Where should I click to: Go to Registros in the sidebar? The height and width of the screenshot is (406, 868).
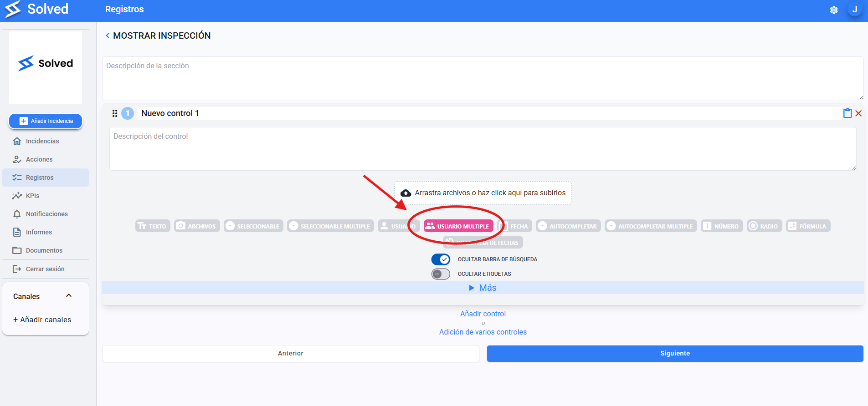coord(46,178)
